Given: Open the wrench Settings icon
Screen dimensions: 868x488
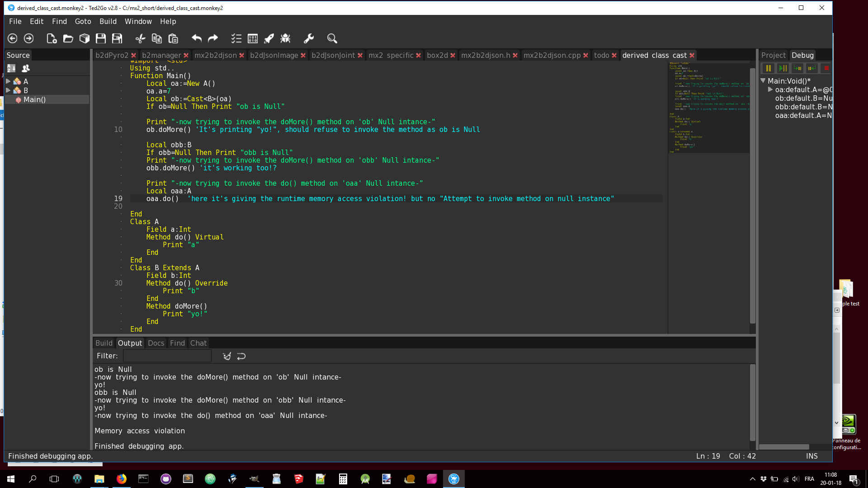Looking at the screenshot, I should pos(309,38).
